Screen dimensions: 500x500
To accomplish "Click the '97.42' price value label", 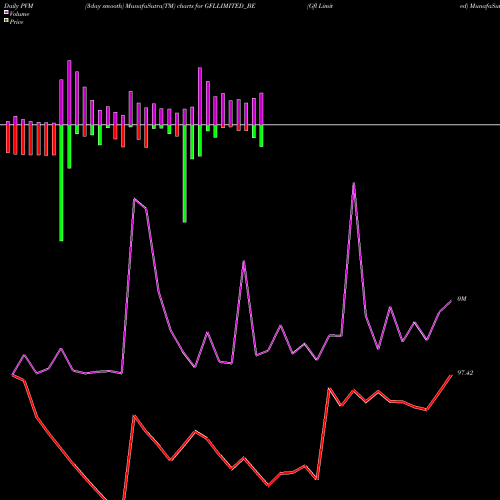I will point(465,373).
